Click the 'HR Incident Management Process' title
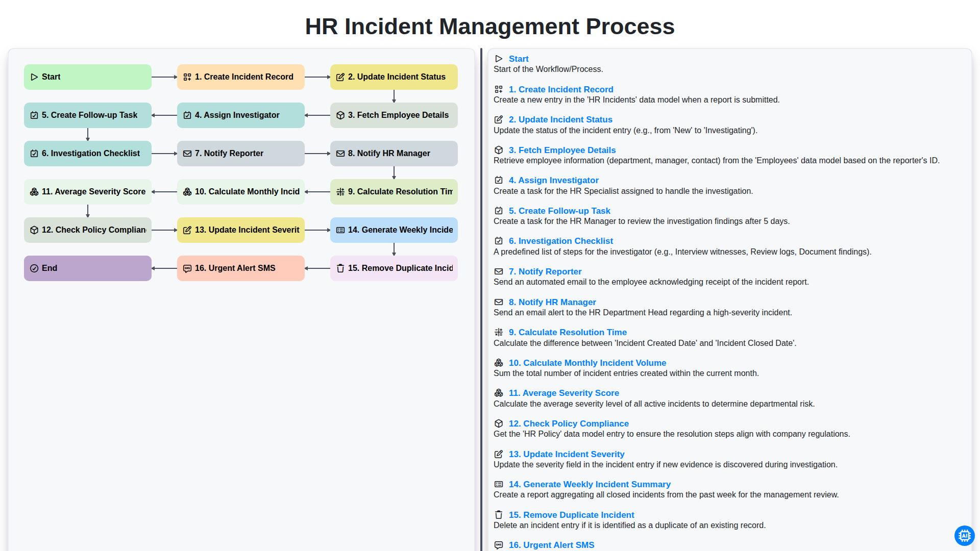 pos(490,27)
